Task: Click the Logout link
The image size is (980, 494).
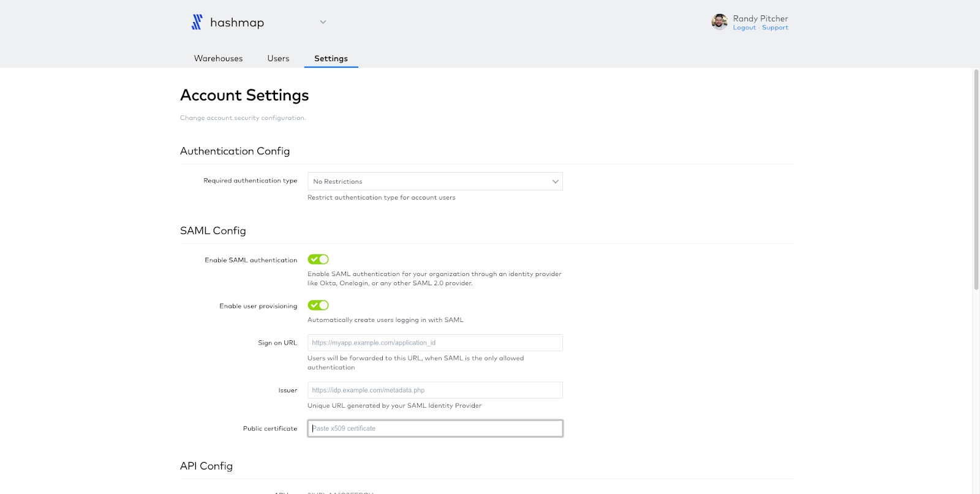Action: (x=744, y=28)
